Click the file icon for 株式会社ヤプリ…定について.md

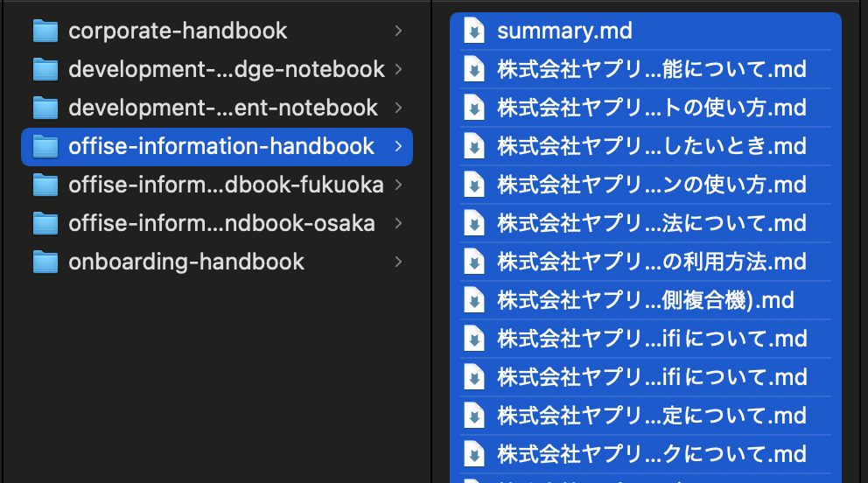(x=474, y=416)
